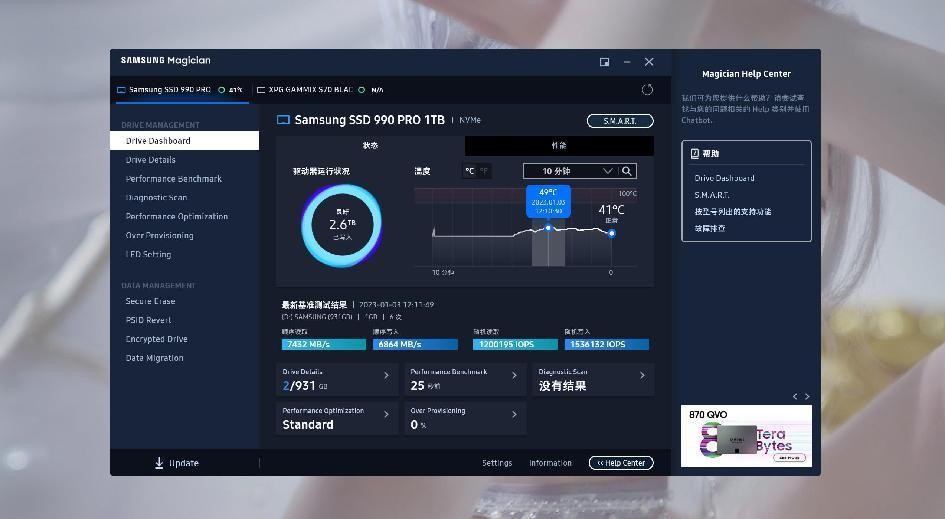The image size is (945, 519).
Task: Click the 1200195 IOPS random read bar
Action: (515, 344)
